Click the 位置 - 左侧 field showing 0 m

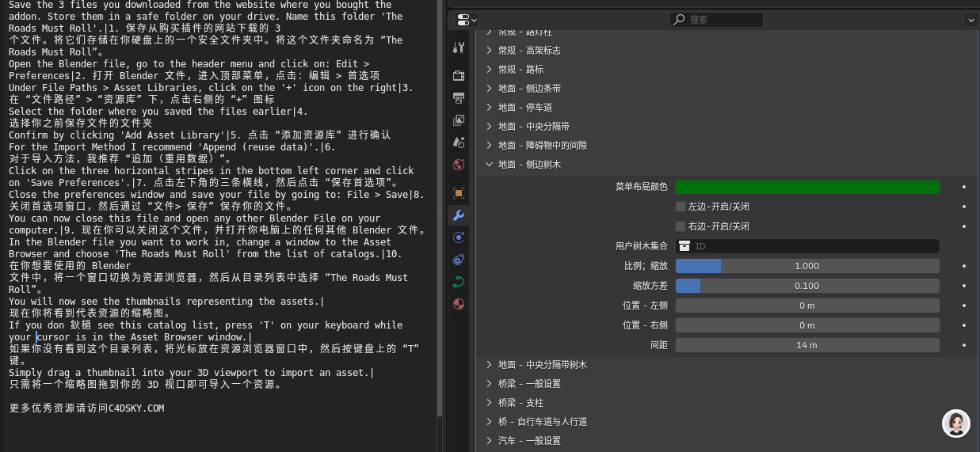[x=807, y=306]
